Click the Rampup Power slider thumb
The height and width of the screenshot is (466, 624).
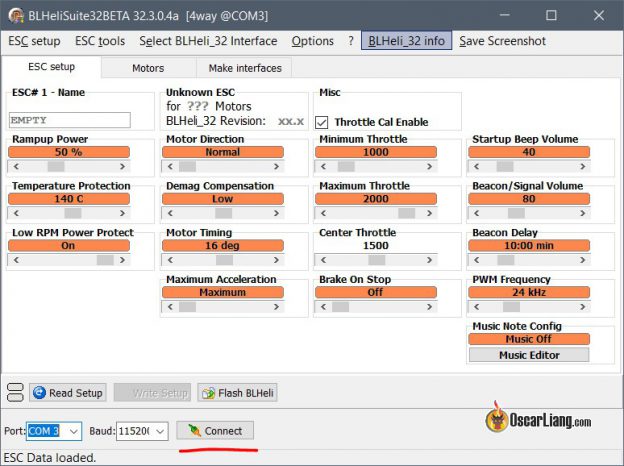(x=56, y=166)
